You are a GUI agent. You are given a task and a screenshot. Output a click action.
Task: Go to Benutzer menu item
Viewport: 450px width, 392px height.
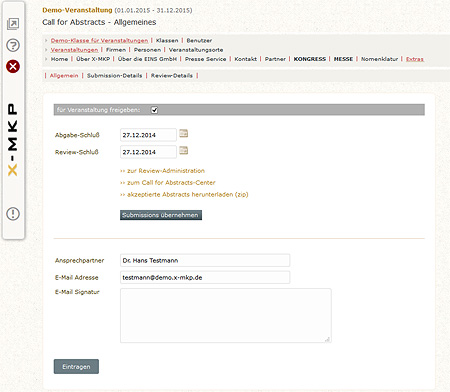(199, 40)
